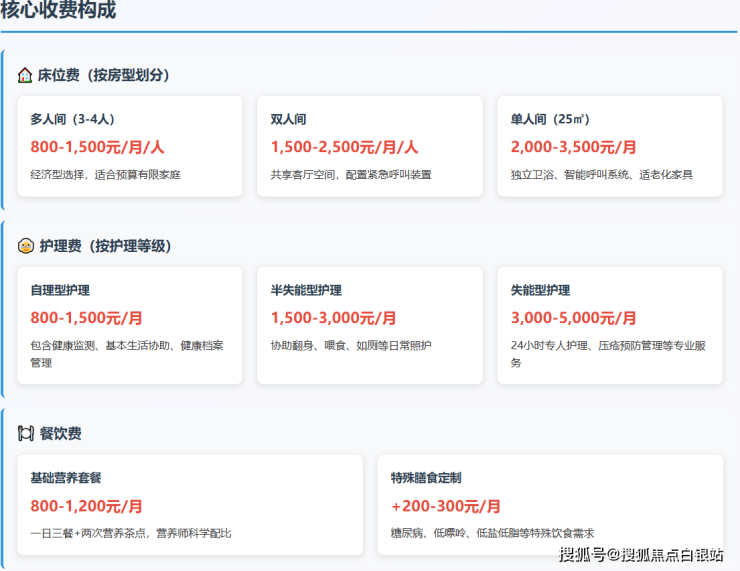Click the 核心收费构成 page heading

(58, 11)
